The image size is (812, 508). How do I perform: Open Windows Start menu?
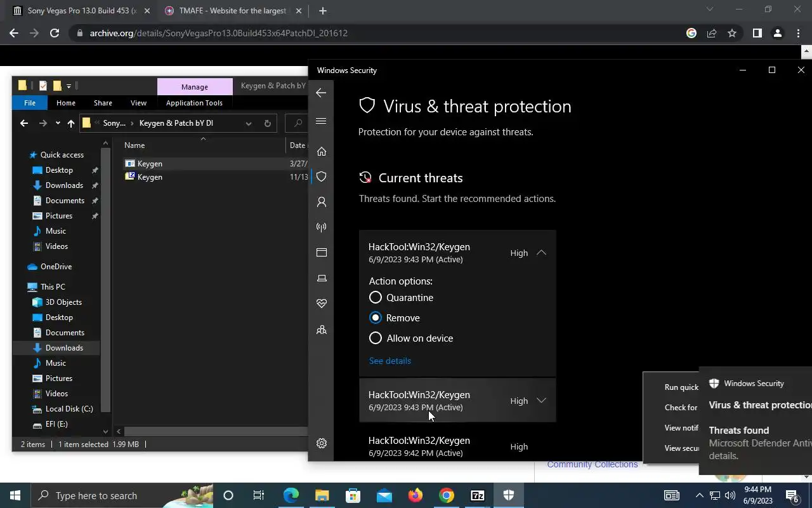(x=15, y=495)
